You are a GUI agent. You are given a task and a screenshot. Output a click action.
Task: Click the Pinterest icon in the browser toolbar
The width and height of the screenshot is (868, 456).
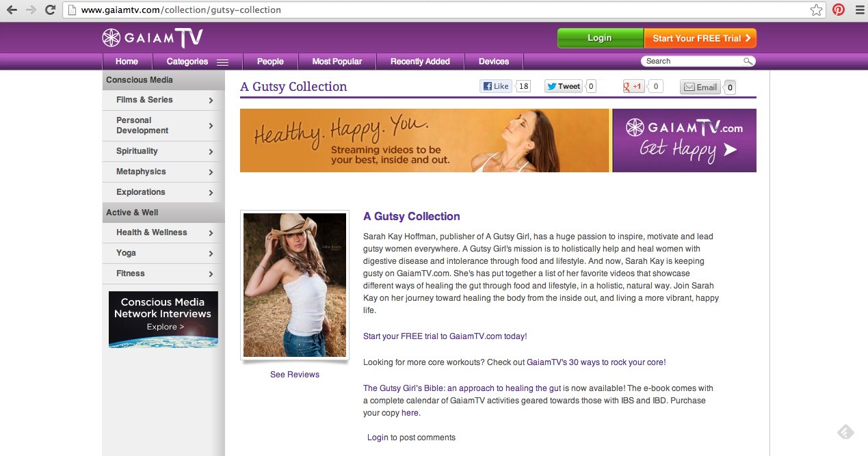838,10
